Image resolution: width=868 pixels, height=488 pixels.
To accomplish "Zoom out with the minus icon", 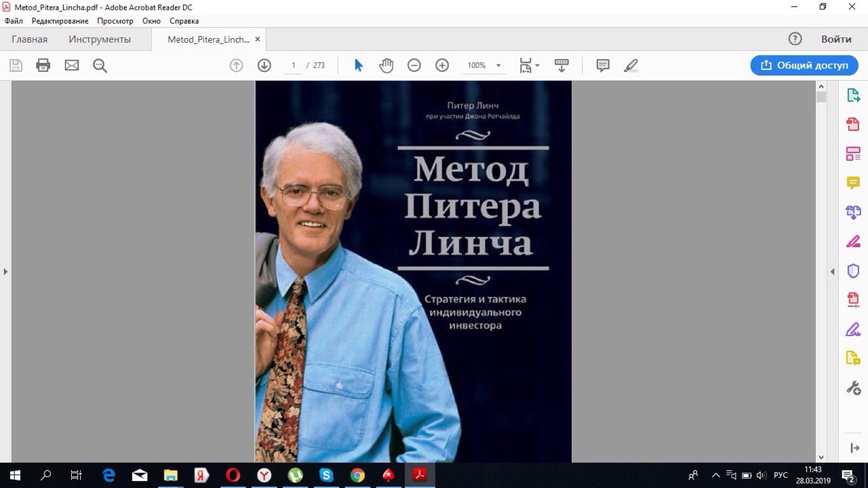I will (x=414, y=66).
